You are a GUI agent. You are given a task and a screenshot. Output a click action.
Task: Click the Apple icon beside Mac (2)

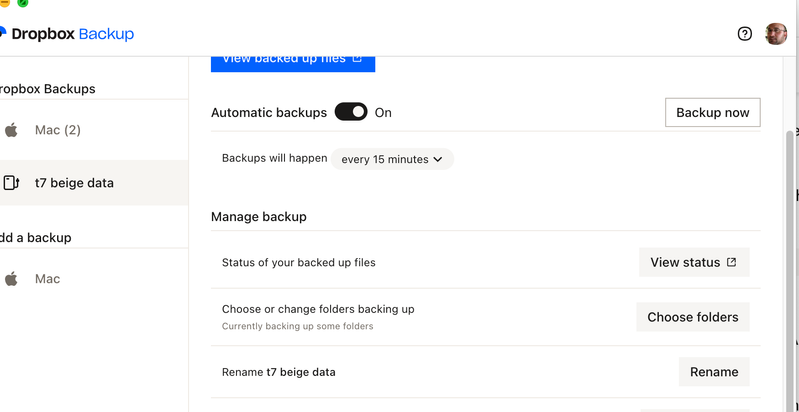pos(12,130)
